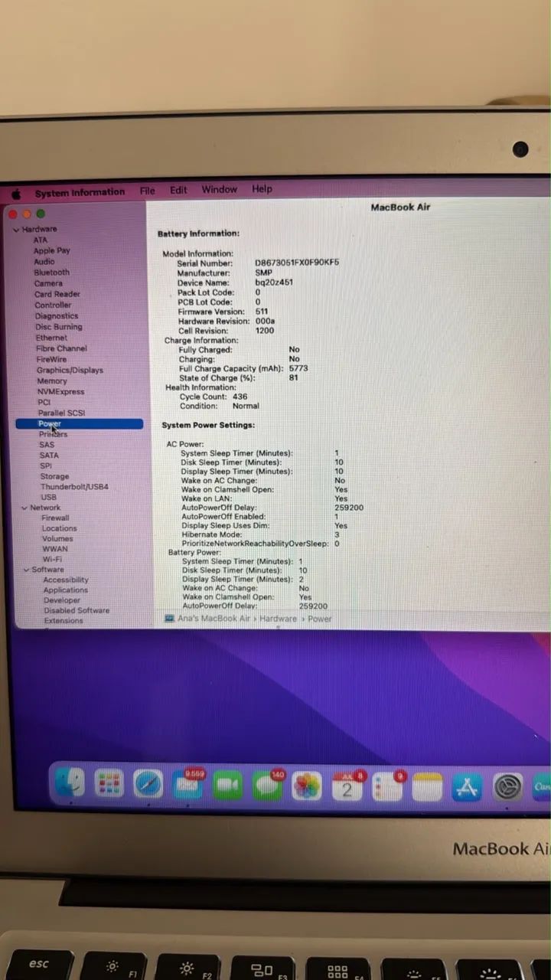Image resolution: width=551 pixels, height=980 pixels.
Task: Select Thunderbolt/USB4 in the sidebar
Action: pyautogui.click(x=74, y=487)
